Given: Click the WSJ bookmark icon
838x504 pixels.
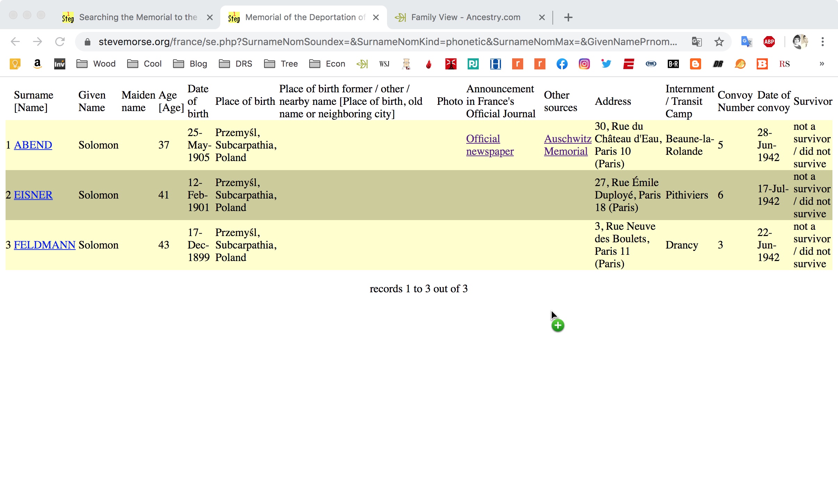Looking at the screenshot, I should coord(384,64).
